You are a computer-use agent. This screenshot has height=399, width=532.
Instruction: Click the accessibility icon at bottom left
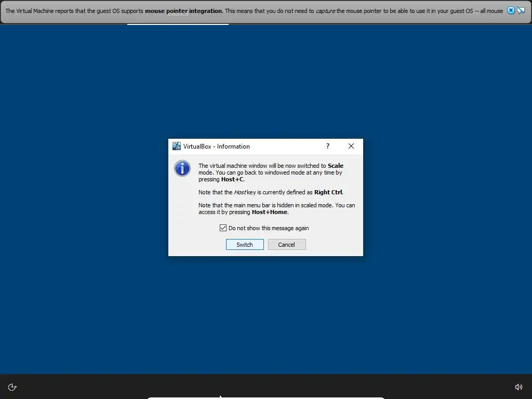click(12, 387)
